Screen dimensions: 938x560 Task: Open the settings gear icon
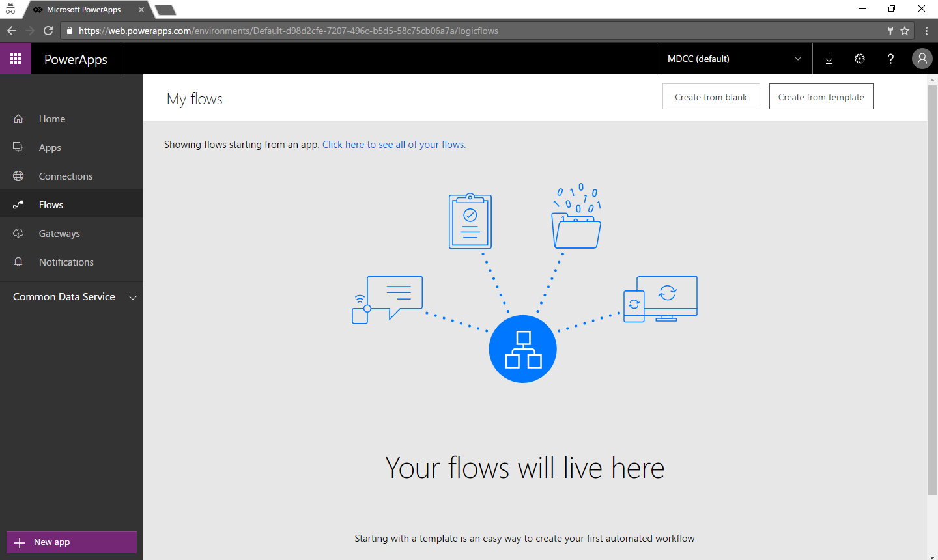pyautogui.click(x=860, y=59)
